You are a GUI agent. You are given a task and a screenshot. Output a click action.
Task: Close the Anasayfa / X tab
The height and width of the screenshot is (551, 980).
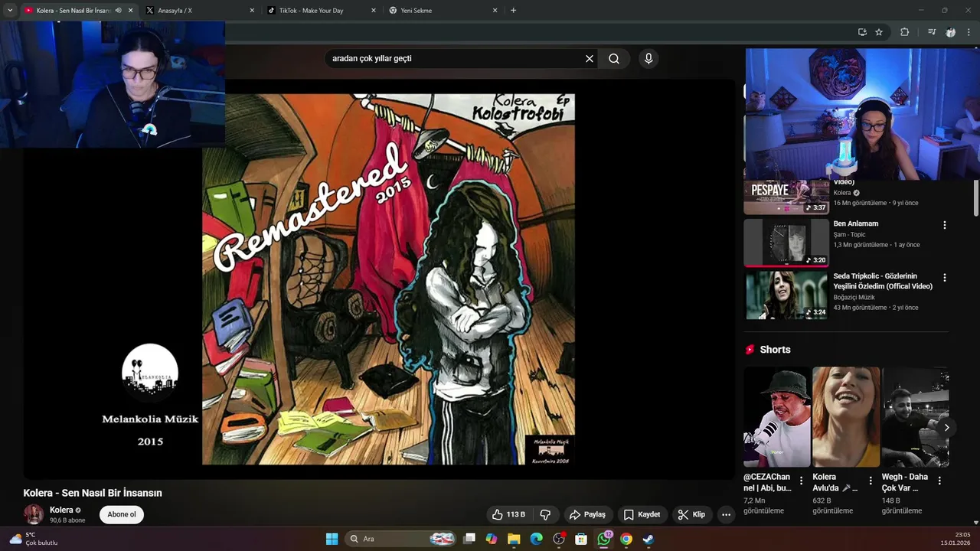tap(252, 11)
